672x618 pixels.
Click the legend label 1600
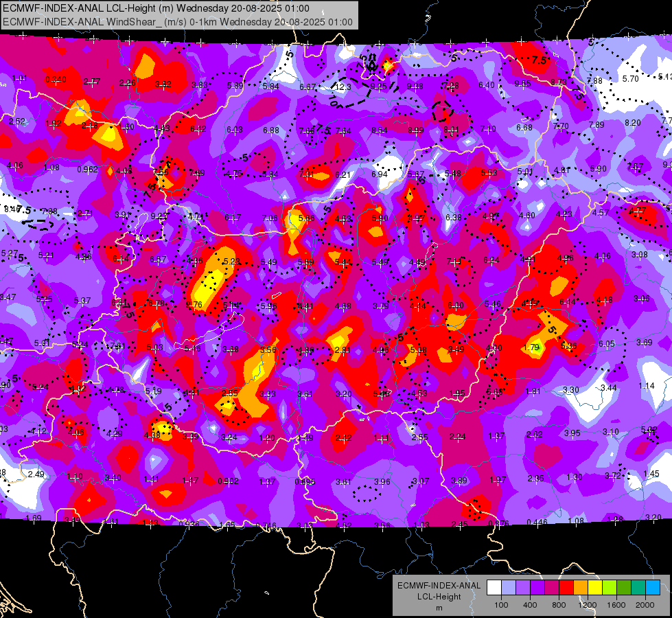(x=616, y=605)
